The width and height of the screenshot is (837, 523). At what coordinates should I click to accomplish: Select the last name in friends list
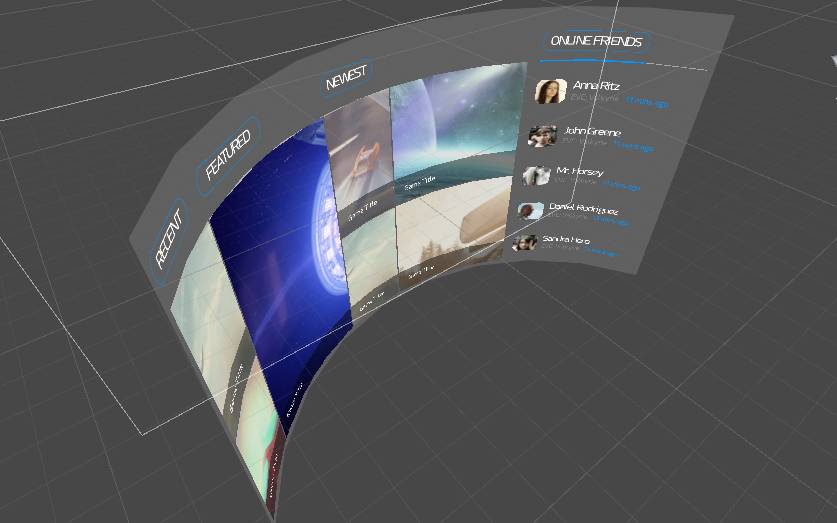click(566, 239)
